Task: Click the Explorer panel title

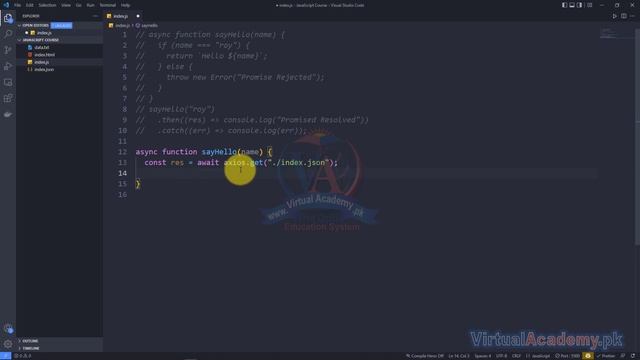Action: point(31,16)
